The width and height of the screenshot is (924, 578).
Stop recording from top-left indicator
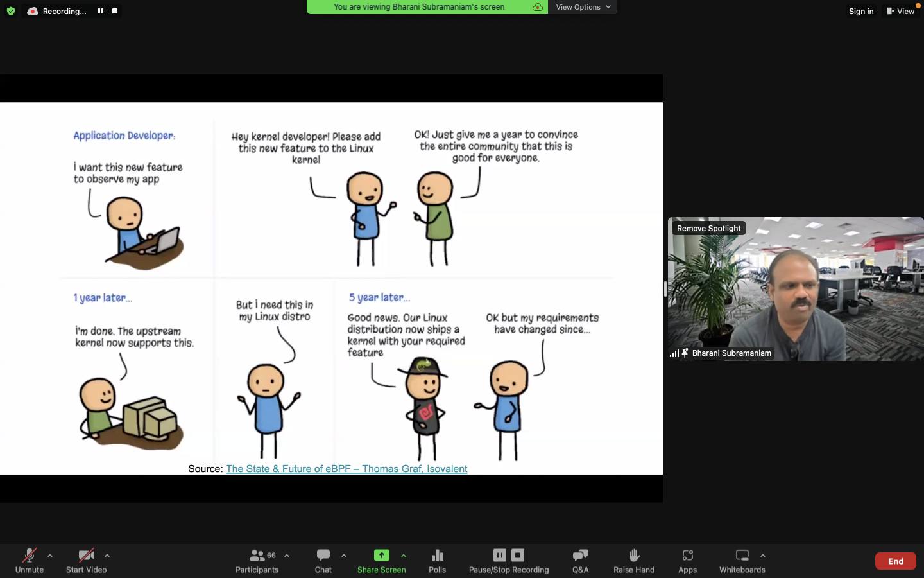pos(115,11)
